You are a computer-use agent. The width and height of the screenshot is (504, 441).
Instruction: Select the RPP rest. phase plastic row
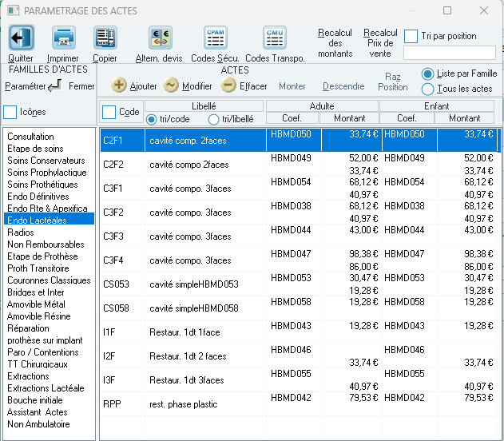pyautogui.click(x=299, y=404)
